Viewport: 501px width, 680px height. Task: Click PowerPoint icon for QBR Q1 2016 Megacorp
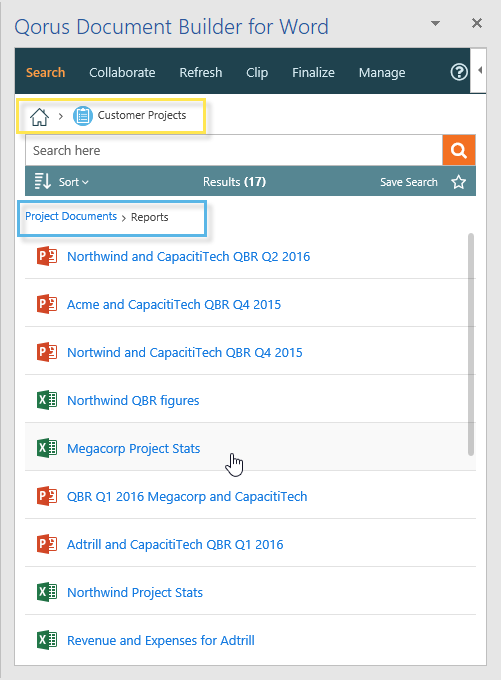(47, 496)
